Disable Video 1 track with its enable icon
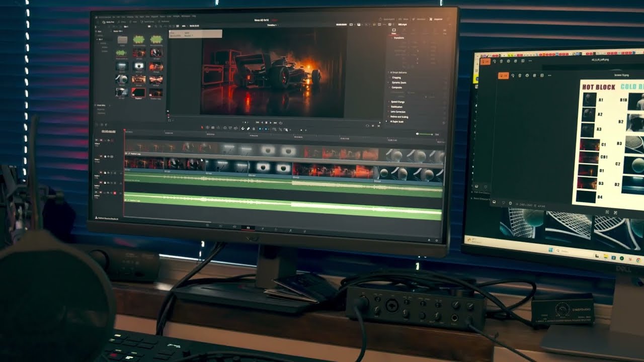The width and height of the screenshot is (644, 362). 112,156
